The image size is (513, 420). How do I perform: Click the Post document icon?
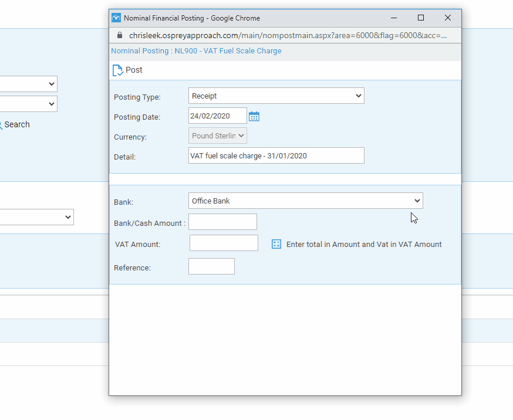(x=118, y=70)
